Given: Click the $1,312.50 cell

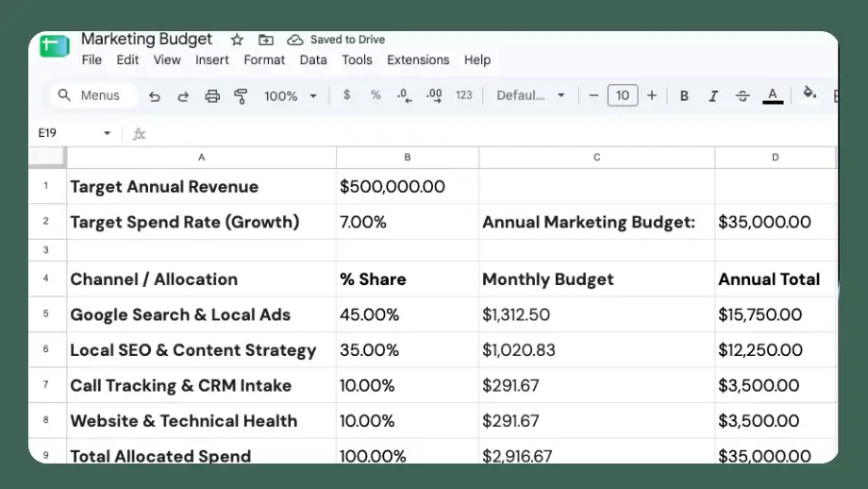Looking at the screenshot, I should (x=596, y=314).
